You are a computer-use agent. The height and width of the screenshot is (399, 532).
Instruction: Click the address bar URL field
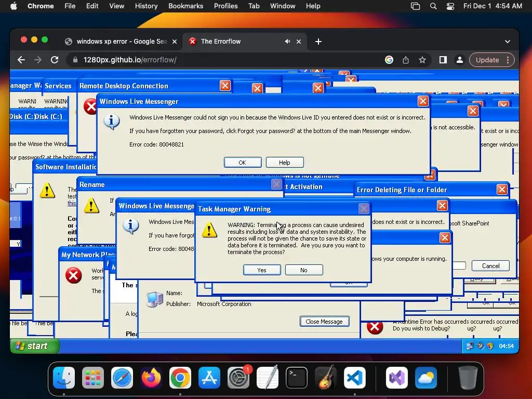pos(224,60)
